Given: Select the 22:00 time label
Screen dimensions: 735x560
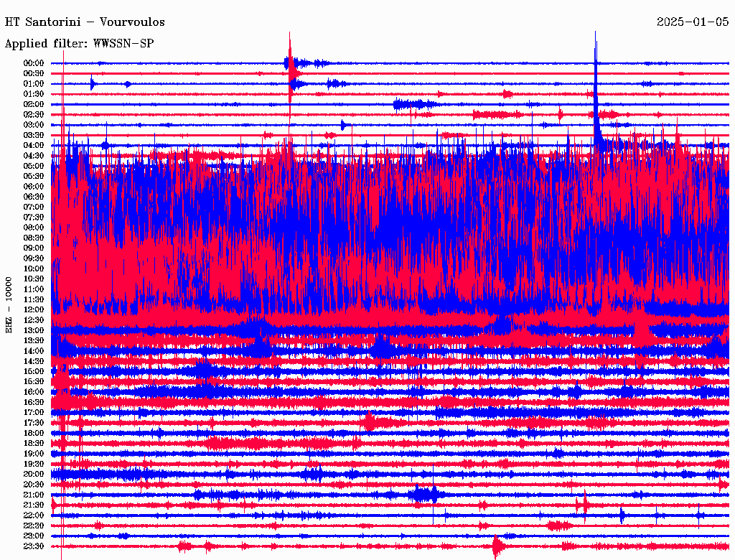Looking at the screenshot, I should [x=34, y=515].
